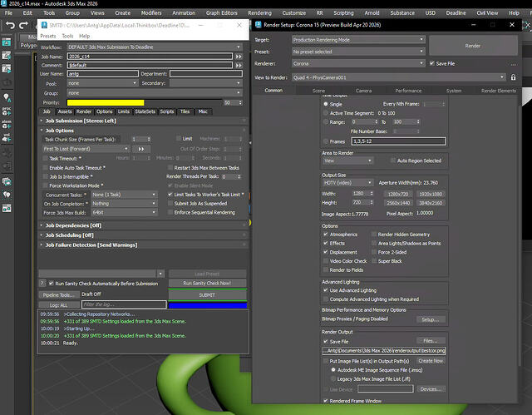Open the Workflow dropdown
This screenshot has height=415, width=532.
155,47
